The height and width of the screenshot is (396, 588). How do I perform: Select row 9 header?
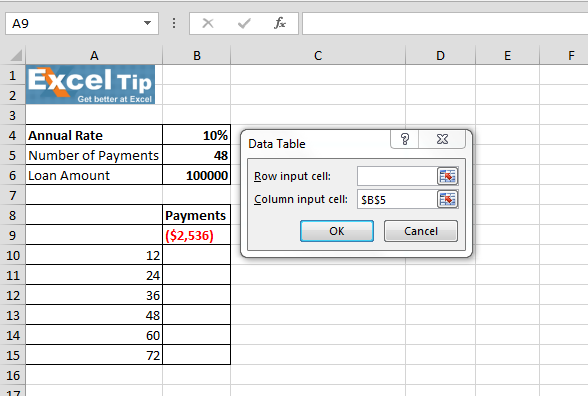pos(13,235)
